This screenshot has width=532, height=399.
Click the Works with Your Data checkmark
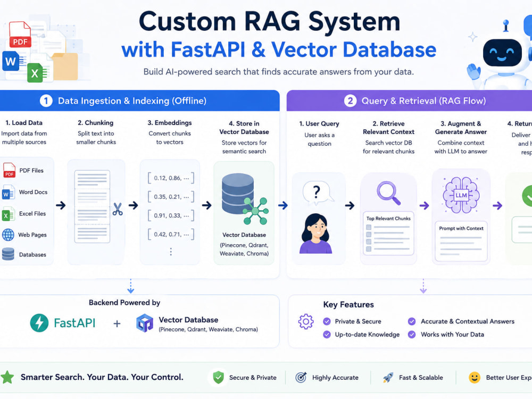pyautogui.click(x=412, y=335)
